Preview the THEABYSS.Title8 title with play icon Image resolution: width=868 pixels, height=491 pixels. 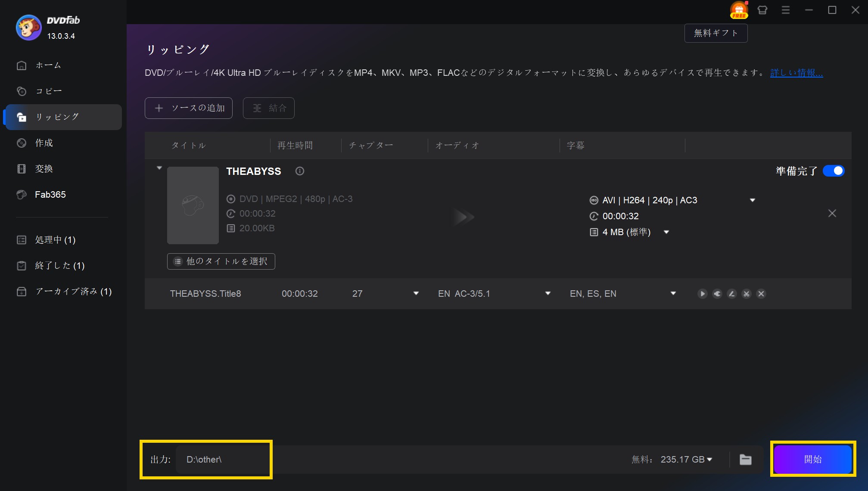click(x=702, y=294)
